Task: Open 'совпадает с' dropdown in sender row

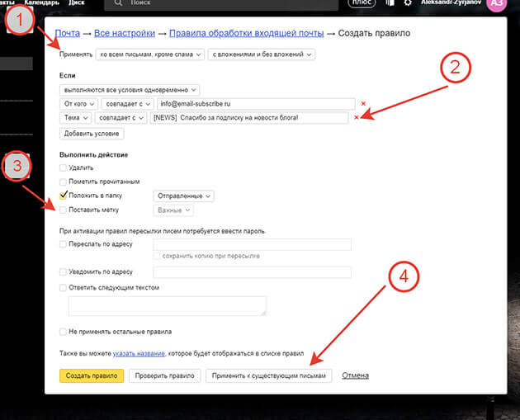Action: pyautogui.click(x=128, y=104)
